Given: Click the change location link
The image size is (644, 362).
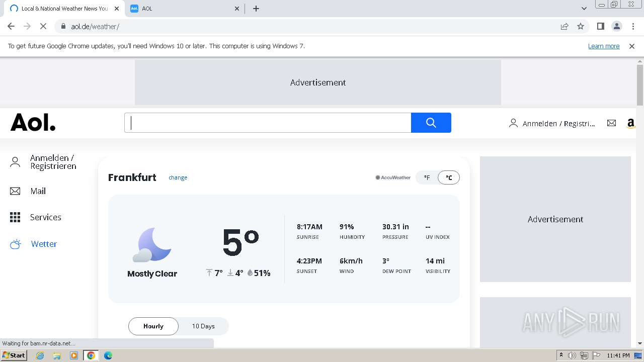Looking at the screenshot, I should click(178, 177).
